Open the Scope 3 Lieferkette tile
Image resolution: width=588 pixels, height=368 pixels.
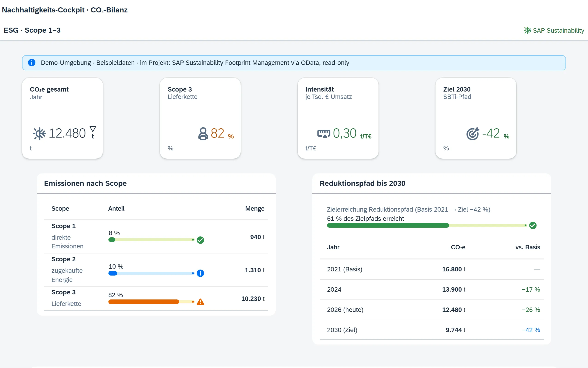[x=200, y=118]
